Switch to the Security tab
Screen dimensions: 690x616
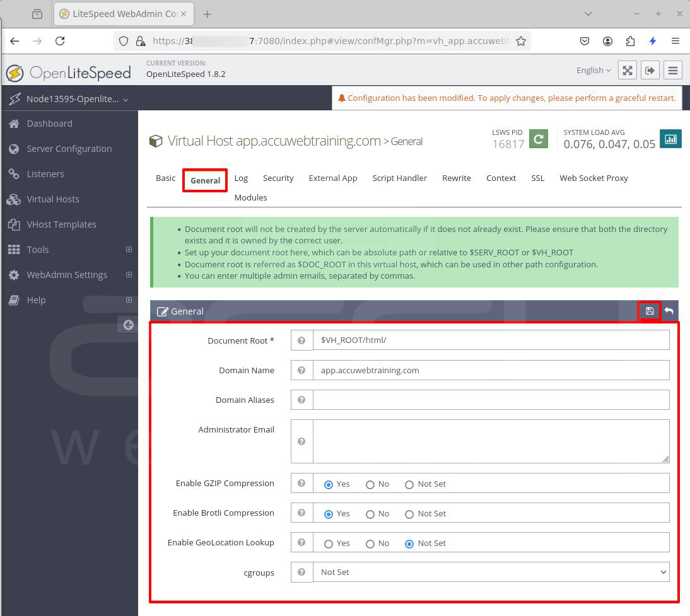(278, 178)
